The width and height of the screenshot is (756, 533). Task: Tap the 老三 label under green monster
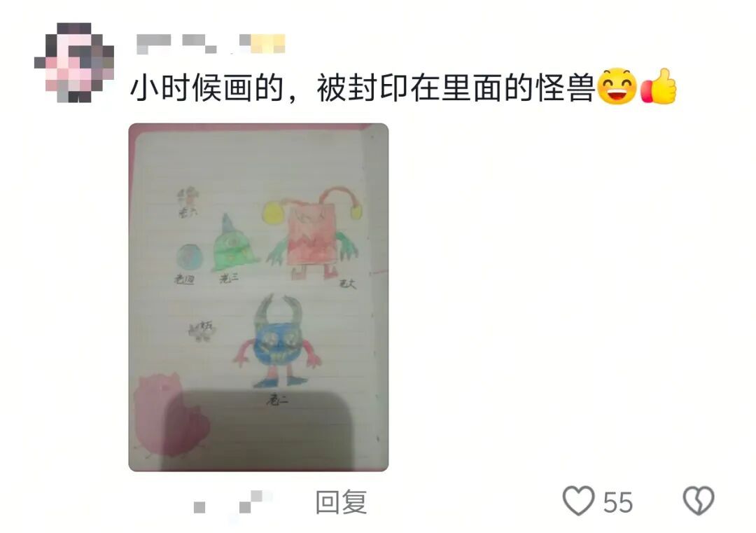[x=228, y=278]
